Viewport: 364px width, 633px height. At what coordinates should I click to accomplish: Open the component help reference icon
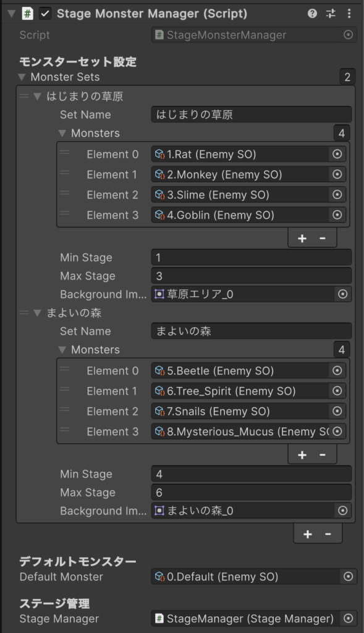point(312,14)
